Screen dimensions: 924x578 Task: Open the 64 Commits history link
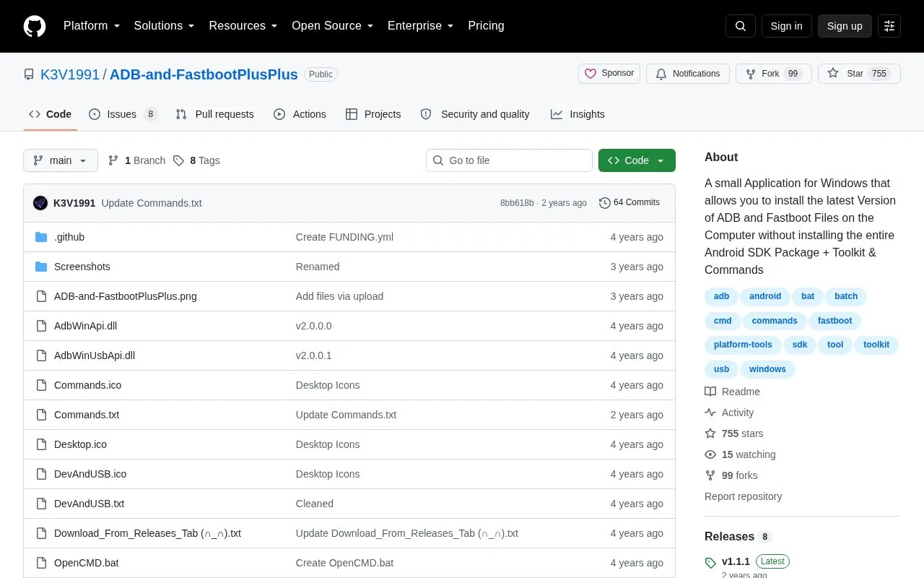(629, 203)
